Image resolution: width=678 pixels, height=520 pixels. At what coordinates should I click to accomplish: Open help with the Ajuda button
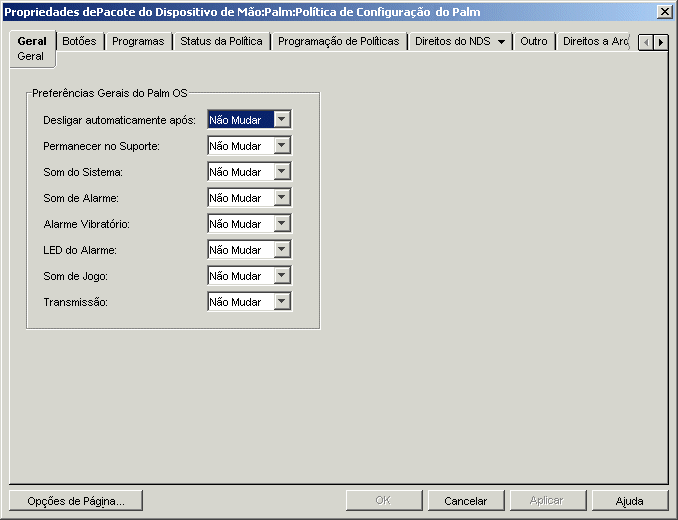(x=630, y=501)
